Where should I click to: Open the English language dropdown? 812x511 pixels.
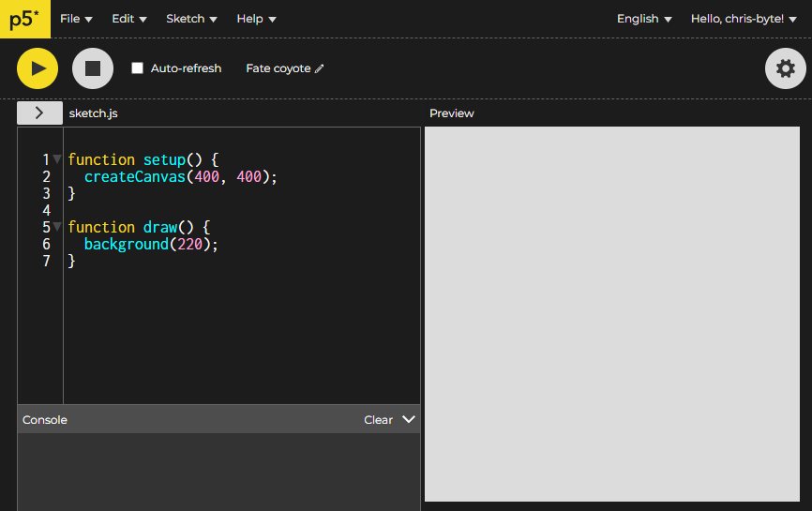pos(644,19)
